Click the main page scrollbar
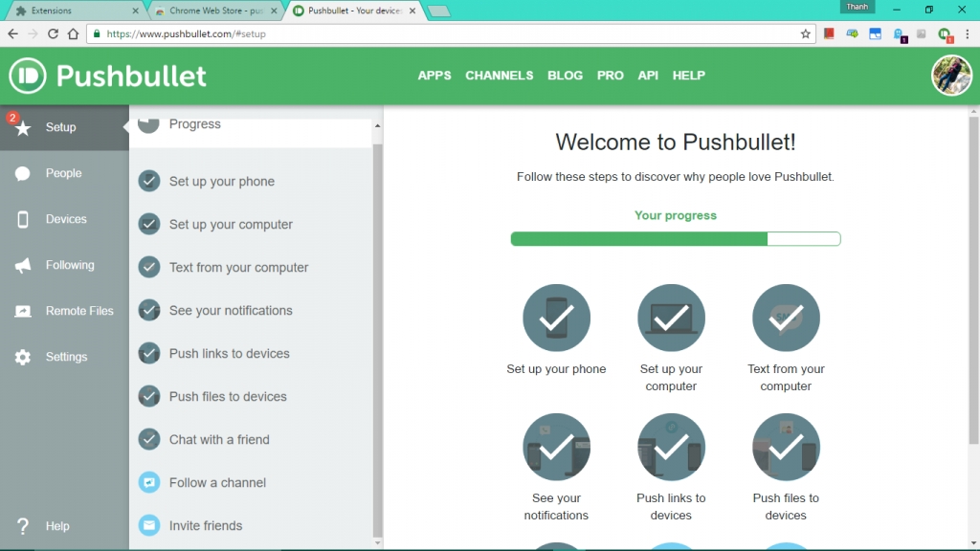The image size is (980, 551). pyautogui.click(x=973, y=281)
